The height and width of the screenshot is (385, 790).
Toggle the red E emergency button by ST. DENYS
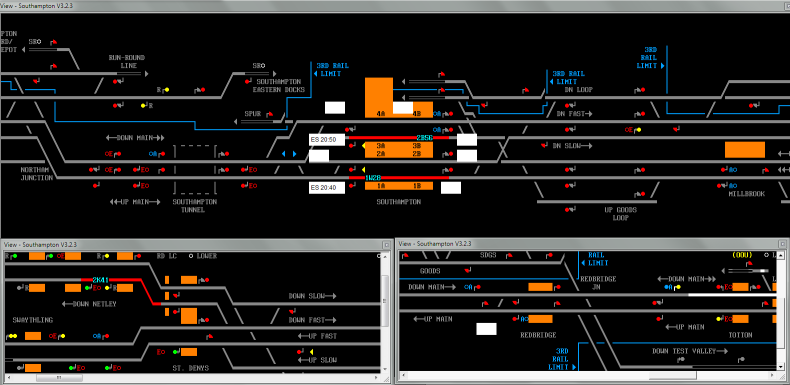pyautogui.click(x=161, y=352)
